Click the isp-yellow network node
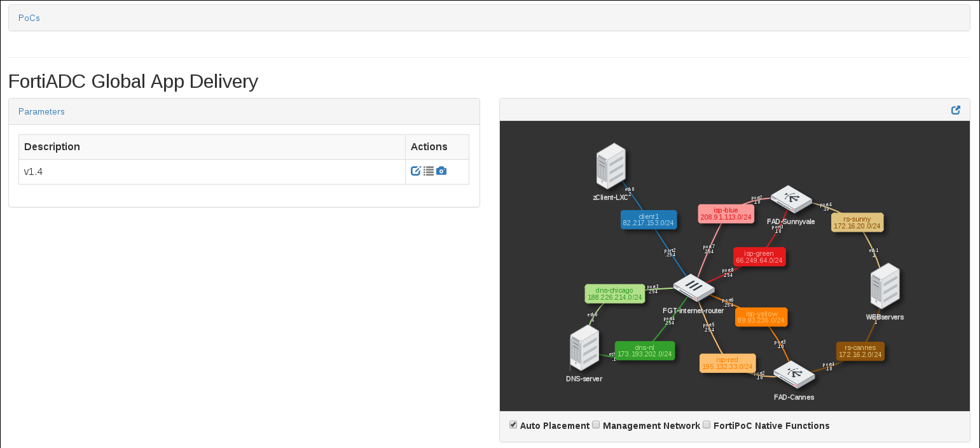Image resolution: width=980 pixels, height=448 pixels. pos(761,317)
